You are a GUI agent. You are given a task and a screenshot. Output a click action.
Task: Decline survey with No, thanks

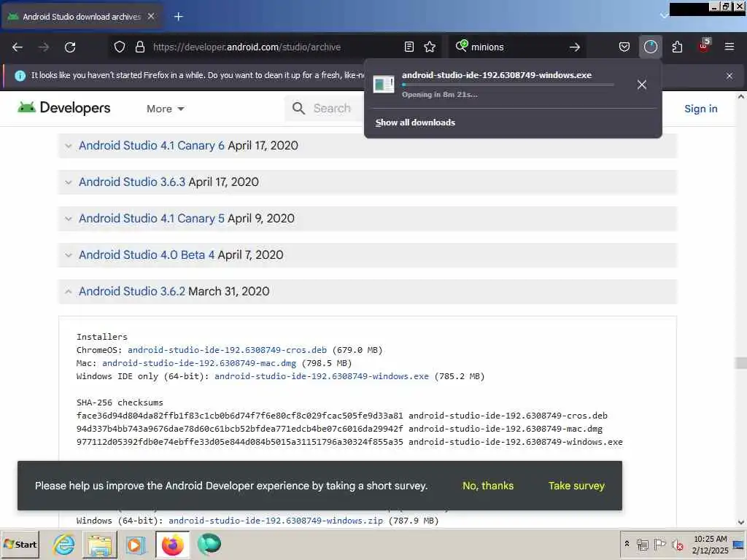[x=488, y=486]
